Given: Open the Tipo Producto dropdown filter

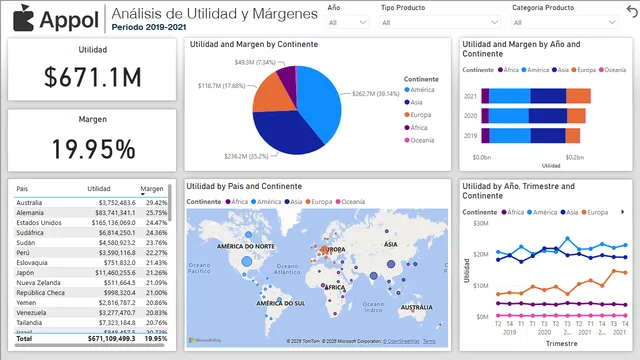Looking at the screenshot, I should (440, 22).
